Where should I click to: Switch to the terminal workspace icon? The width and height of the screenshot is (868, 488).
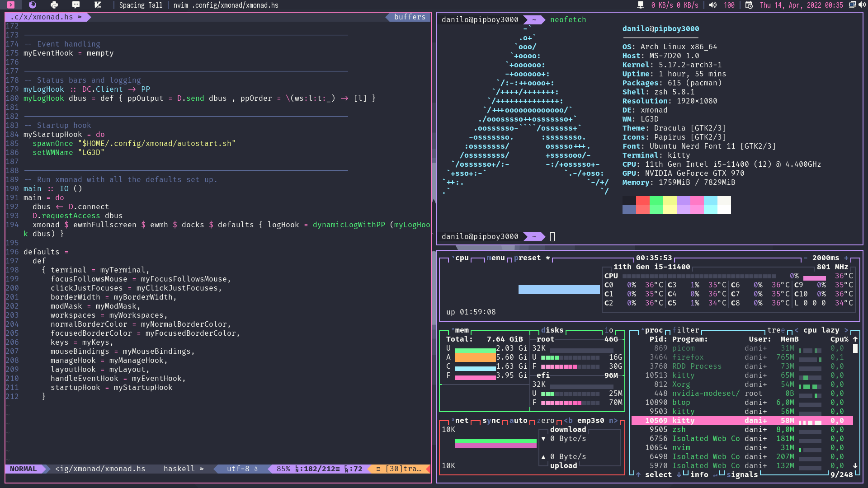tap(11, 5)
